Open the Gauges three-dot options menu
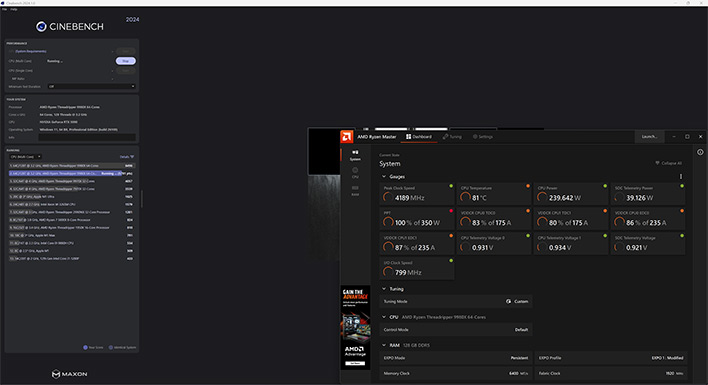 (x=681, y=176)
